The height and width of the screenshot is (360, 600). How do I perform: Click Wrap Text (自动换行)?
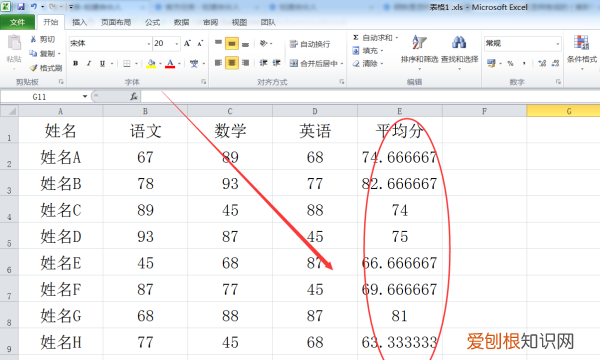(310, 44)
